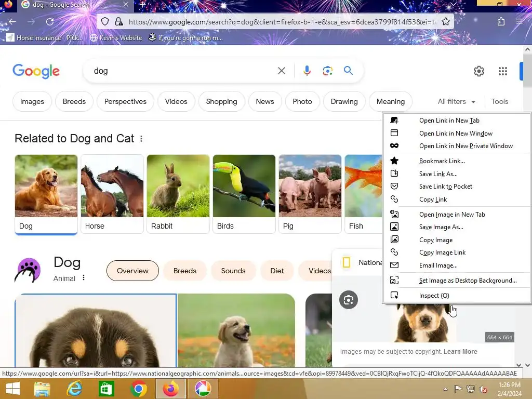Choose Open Link in New Tab

coord(457,121)
